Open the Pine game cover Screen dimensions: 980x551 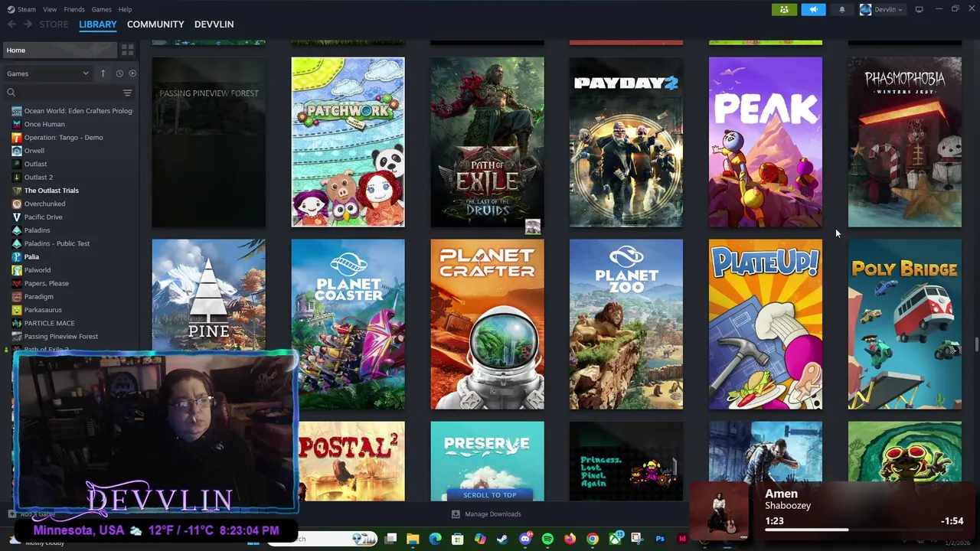click(x=209, y=295)
